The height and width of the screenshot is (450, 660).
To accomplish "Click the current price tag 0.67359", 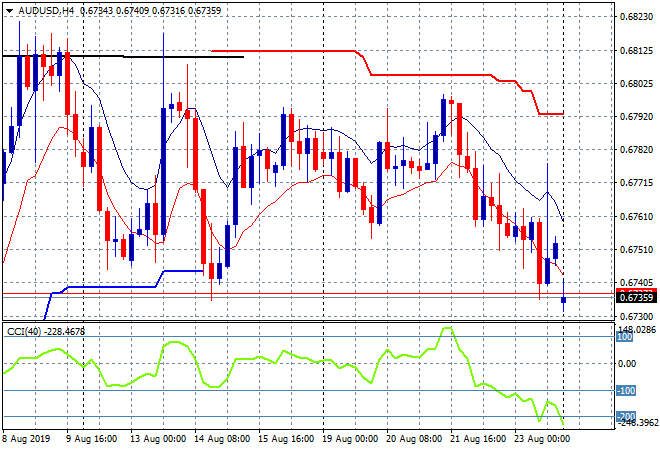I will click(x=636, y=298).
